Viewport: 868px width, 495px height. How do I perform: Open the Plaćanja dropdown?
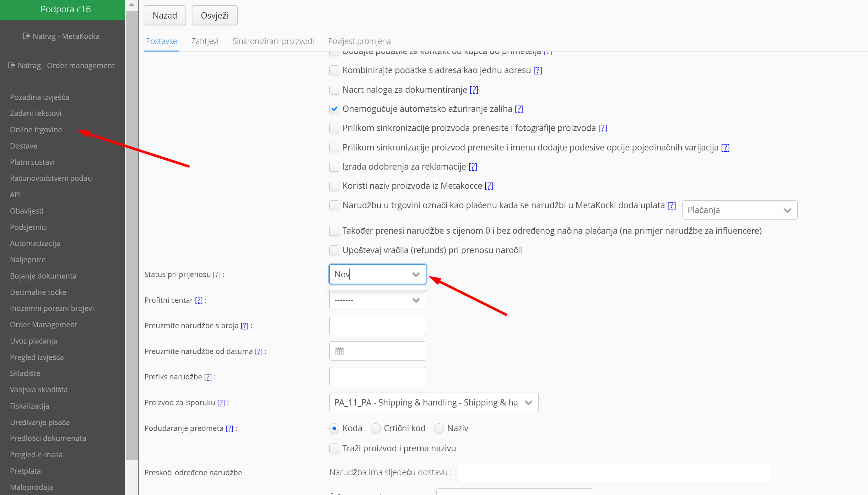point(787,210)
